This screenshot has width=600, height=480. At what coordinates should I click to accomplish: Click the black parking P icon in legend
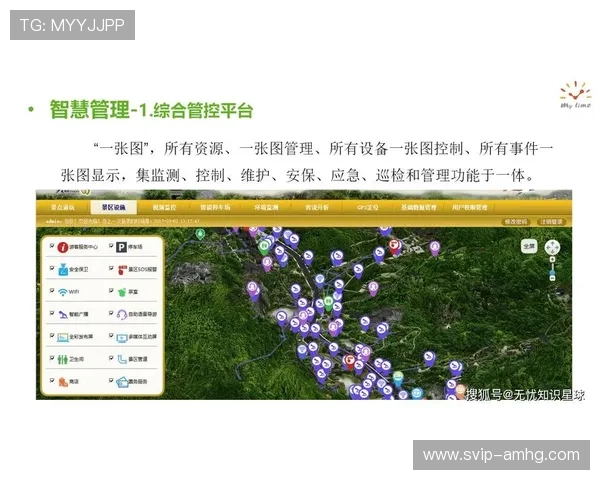pyautogui.click(x=121, y=247)
